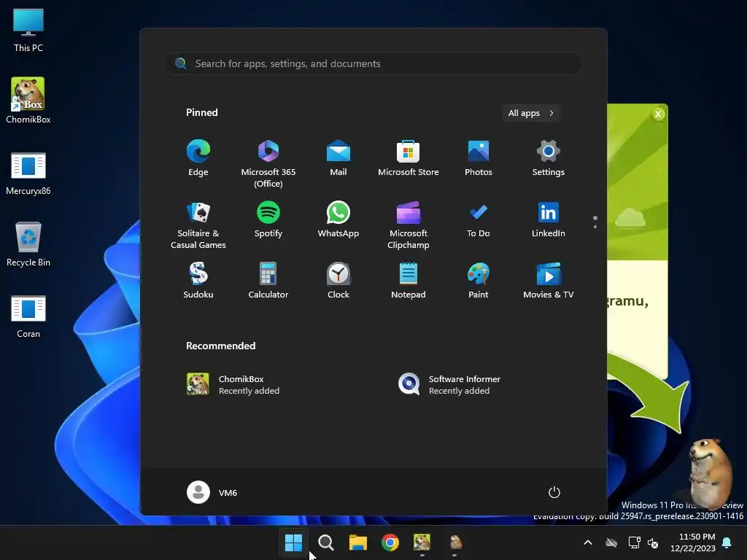
Task: Open the VM6 user account menu
Action: [212, 492]
